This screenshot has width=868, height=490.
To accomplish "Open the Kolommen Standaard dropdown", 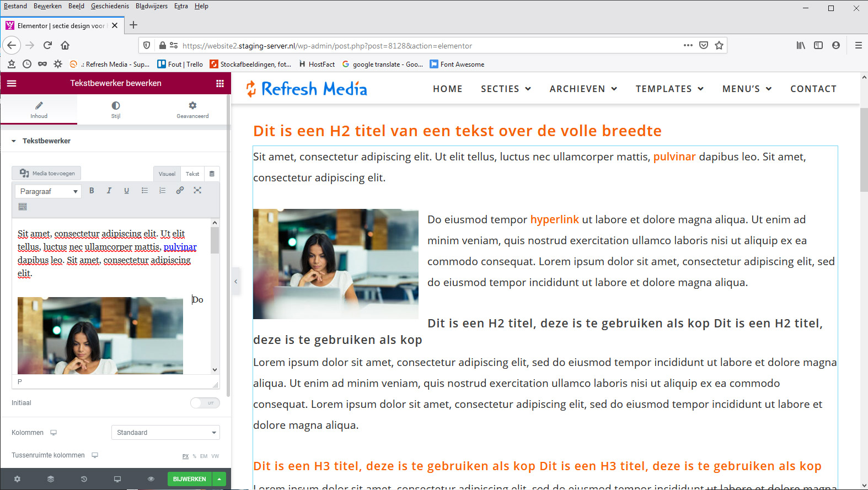I will coord(165,433).
